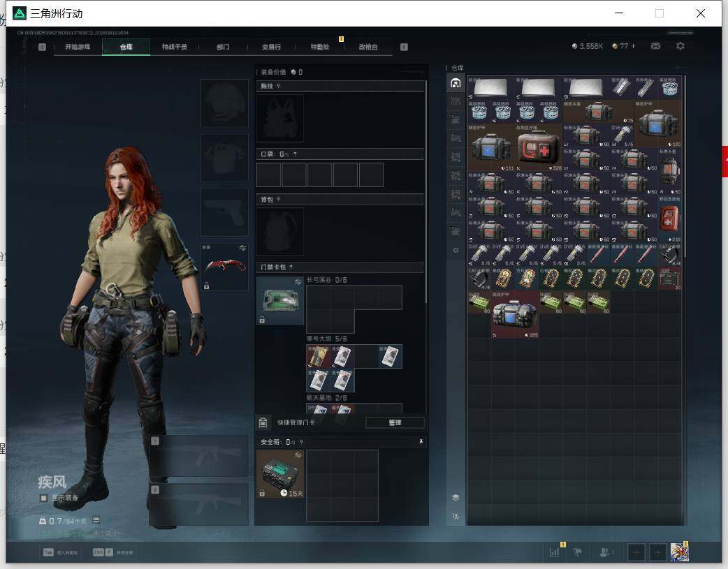Select the large armor kit marked 185

point(515,314)
